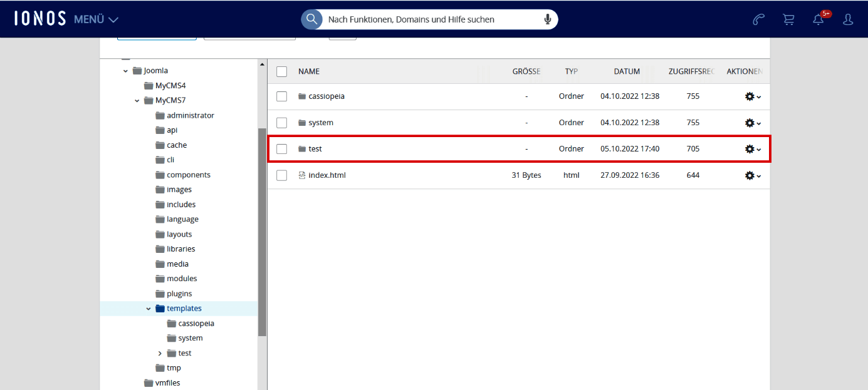Screen dimensions: 868x390
Task: Collapse the templates folder in tree
Action: click(149, 309)
